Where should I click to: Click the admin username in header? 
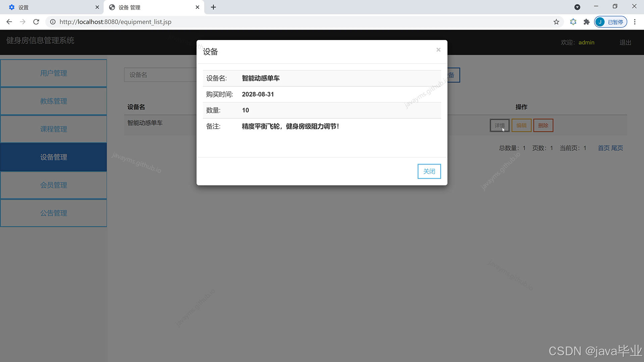click(x=586, y=42)
